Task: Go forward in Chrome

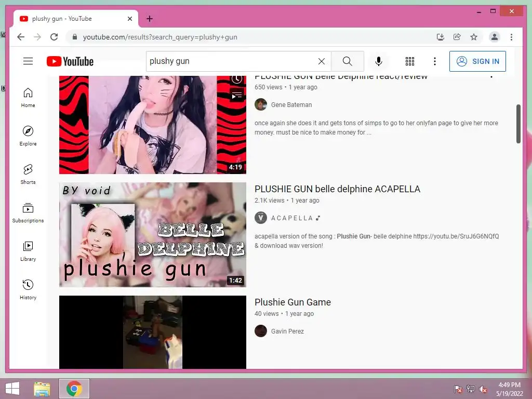Action: point(37,37)
